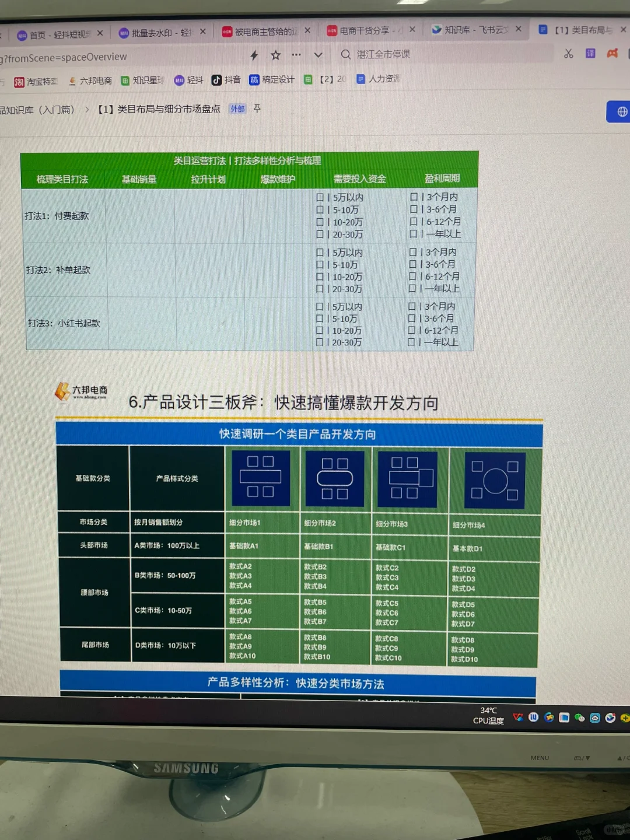Bookmark this page with the star icon
The height and width of the screenshot is (840, 630).
tap(275, 55)
